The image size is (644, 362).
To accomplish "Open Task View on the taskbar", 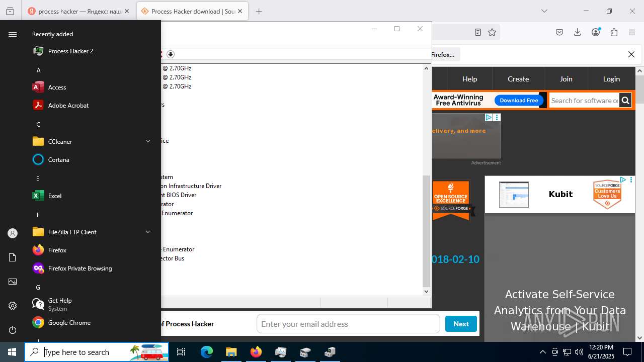I will 181,352.
